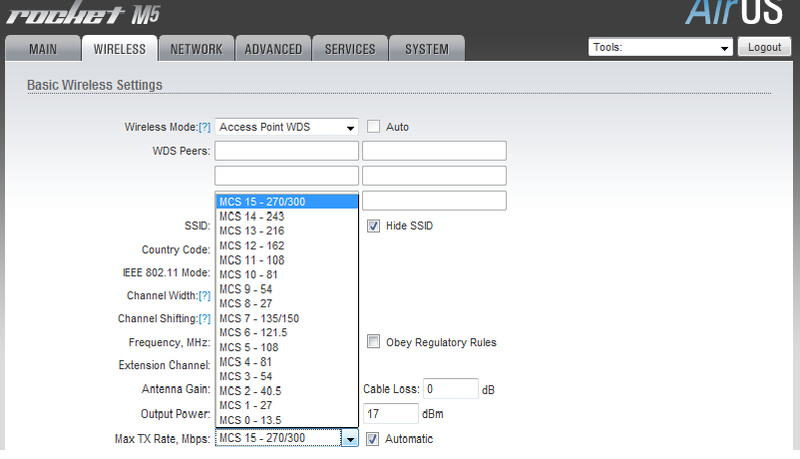
Task: Choose MCS 5 - 108 option
Action: (x=287, y=347)
